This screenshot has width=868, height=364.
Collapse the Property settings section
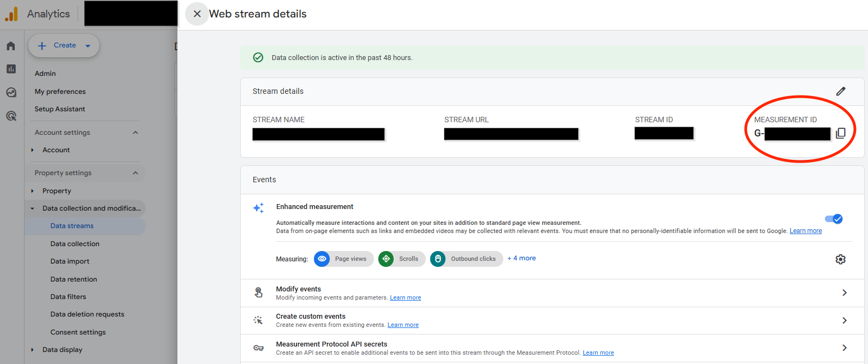(135, 173)
